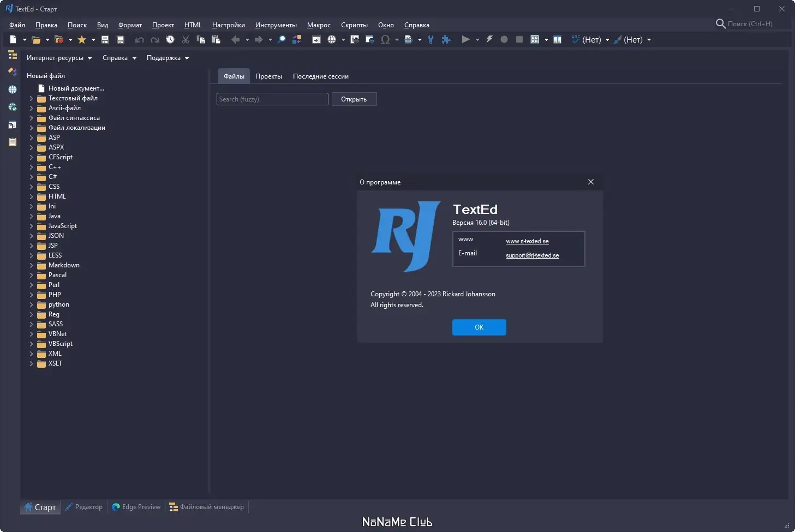Click the lightning bolt toolbar icon

[489, 39]
